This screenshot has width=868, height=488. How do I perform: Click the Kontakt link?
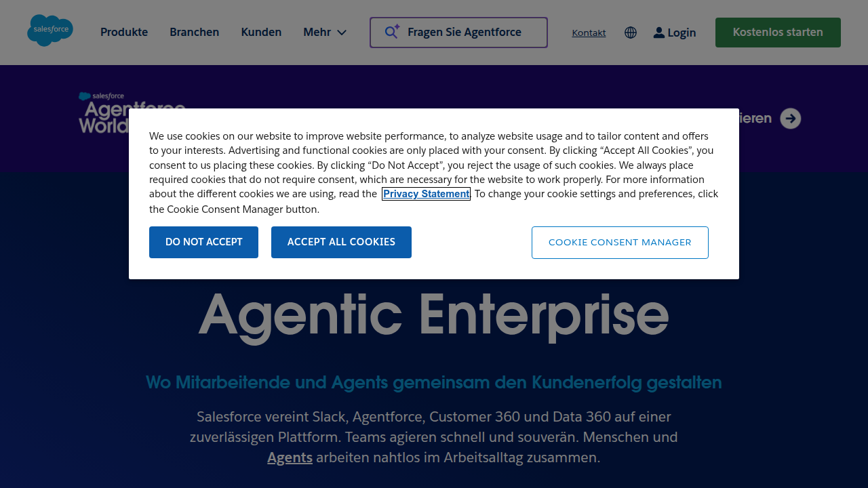coord(589,33)
